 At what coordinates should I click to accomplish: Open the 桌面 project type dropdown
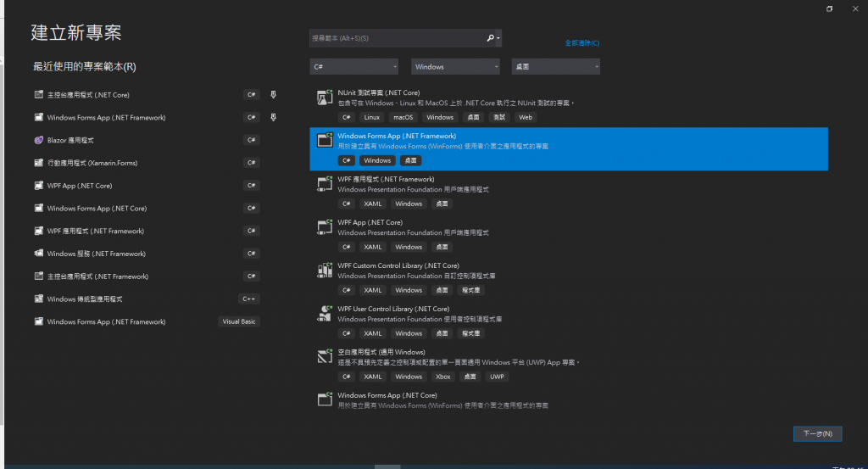tap(556, 66)
